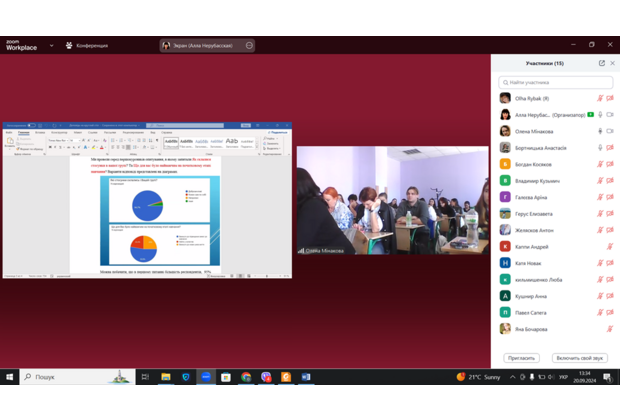Click Яна Бочарова's avatar photo
This screenshot has width=620, height=420.
tap(505, 329)
